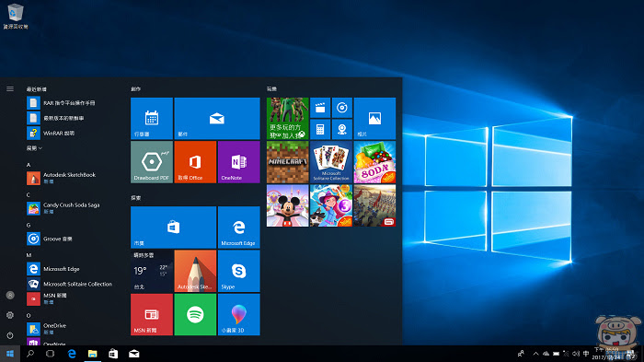Open the People icon in the taskbar
This screenshot has height=362, width=644.
[521, 354]
